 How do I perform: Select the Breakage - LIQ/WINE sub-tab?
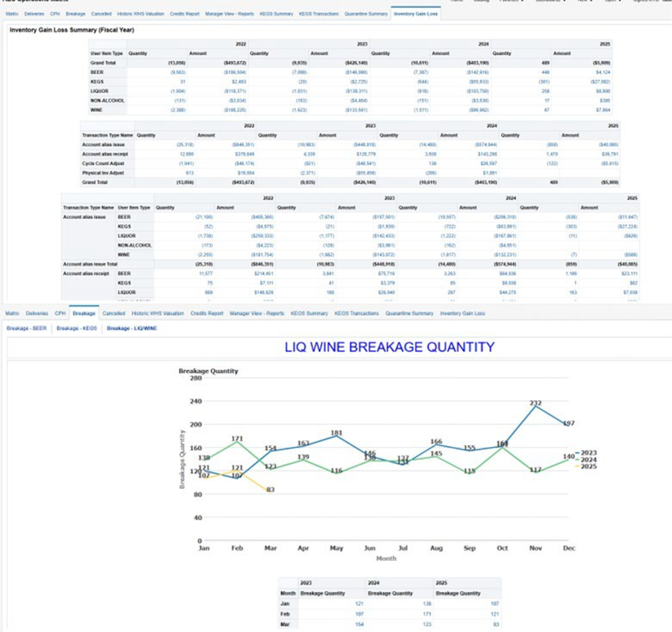click(132, 328)
